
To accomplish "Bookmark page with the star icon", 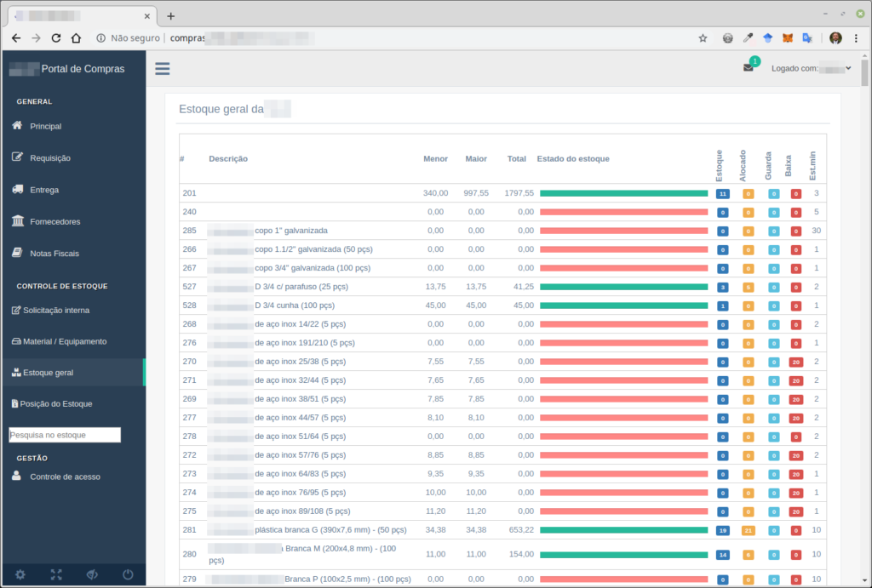I will (x=703, y=38).
